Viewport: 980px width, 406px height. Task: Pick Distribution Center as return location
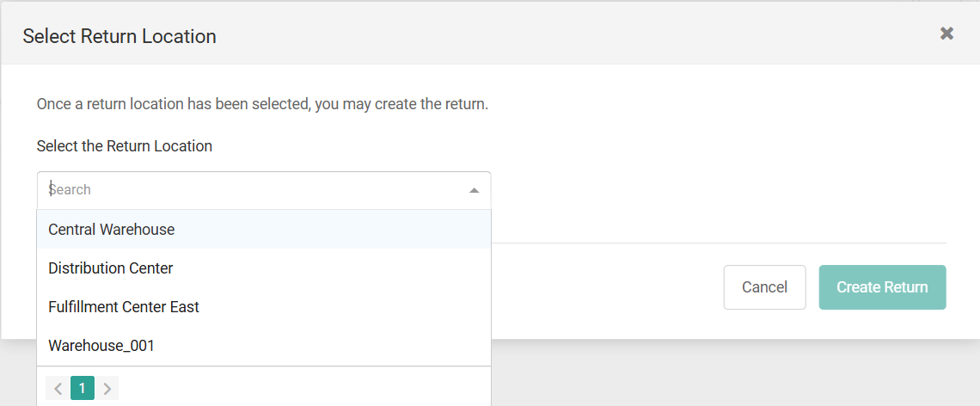click(111, 268)
